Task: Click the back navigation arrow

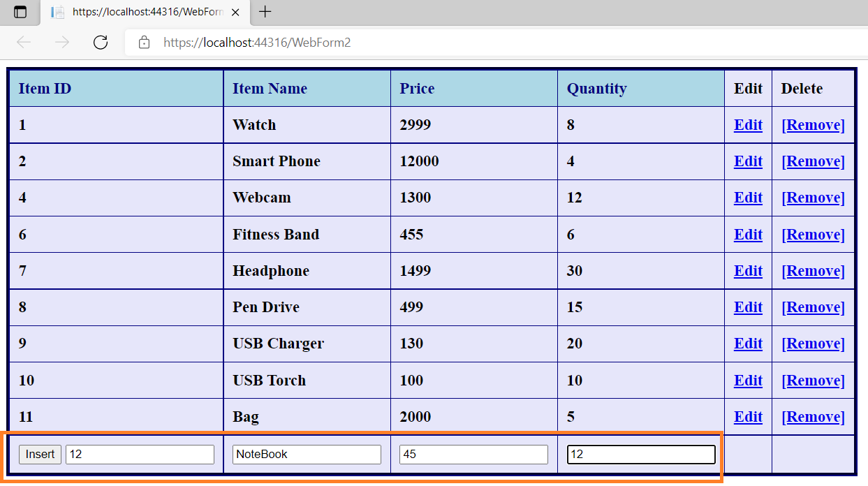Action: point(24,43)
